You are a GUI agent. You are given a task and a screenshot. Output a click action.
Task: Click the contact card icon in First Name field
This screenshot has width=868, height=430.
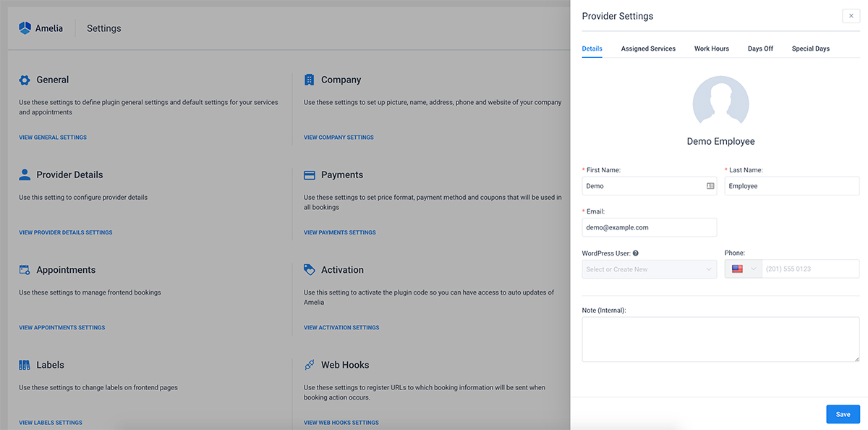point(710,186)
